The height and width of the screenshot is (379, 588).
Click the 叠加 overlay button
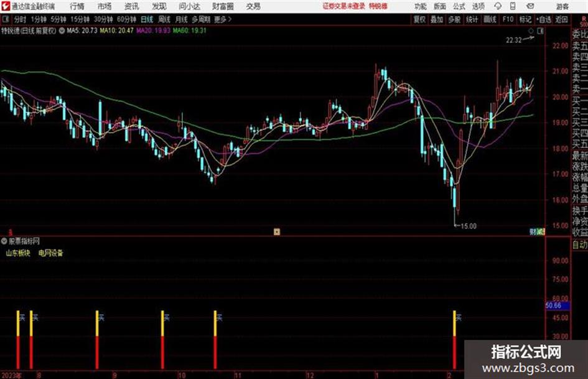[x=437, y=19]
